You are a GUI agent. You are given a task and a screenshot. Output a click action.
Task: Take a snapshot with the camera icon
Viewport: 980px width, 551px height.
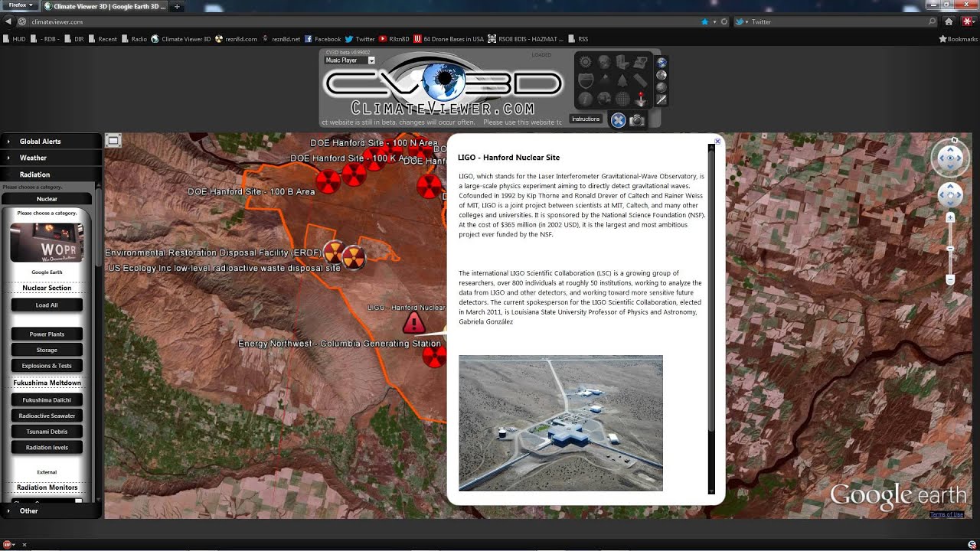point(637,120)
